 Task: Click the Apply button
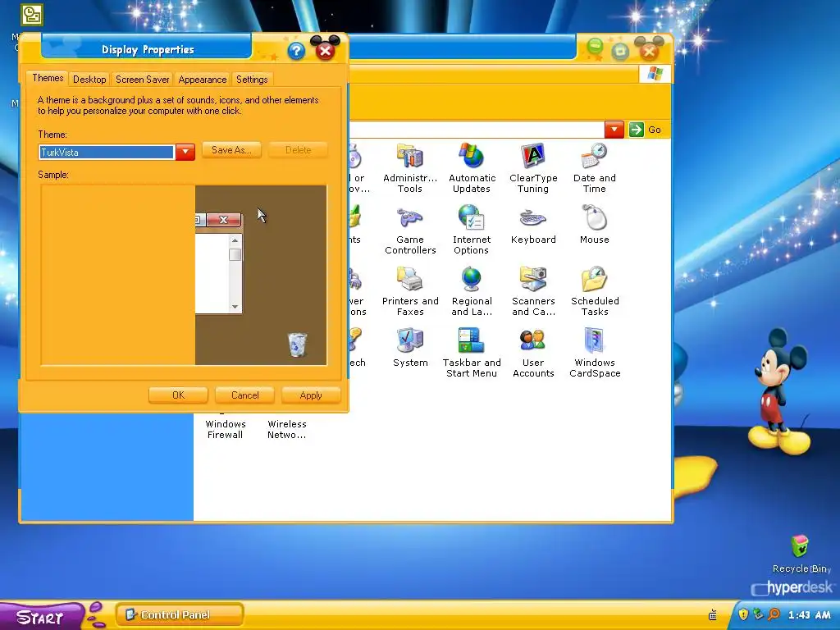311,395
